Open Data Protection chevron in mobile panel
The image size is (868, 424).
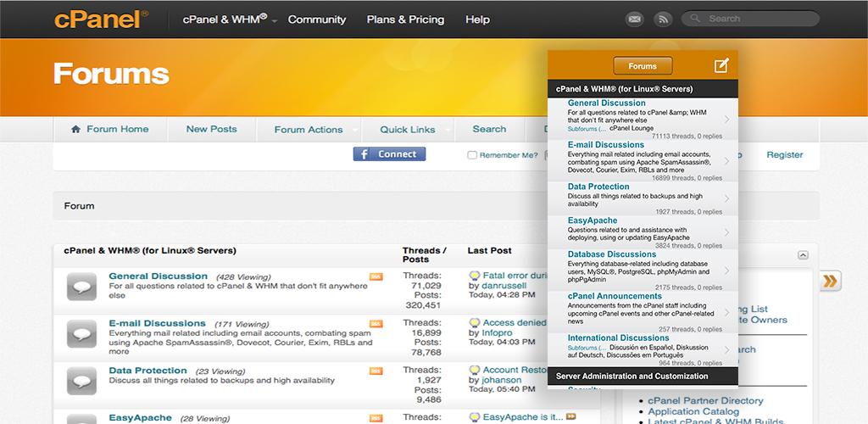726,198
